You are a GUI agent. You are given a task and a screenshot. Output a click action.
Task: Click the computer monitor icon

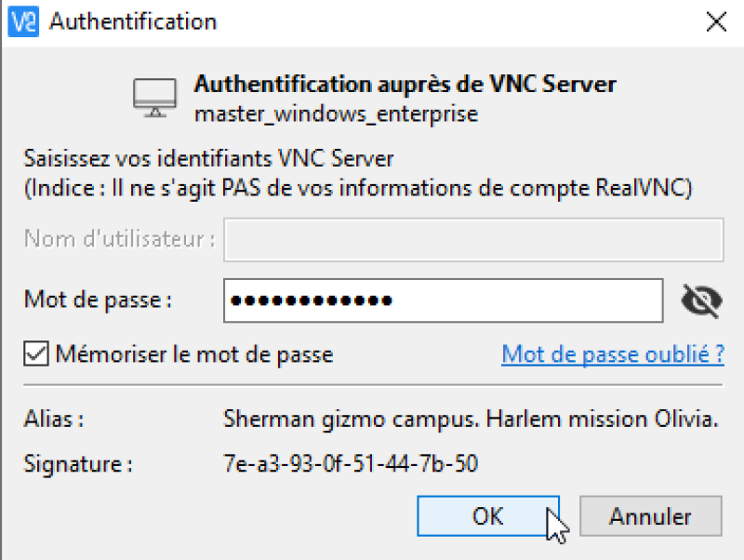154,98
